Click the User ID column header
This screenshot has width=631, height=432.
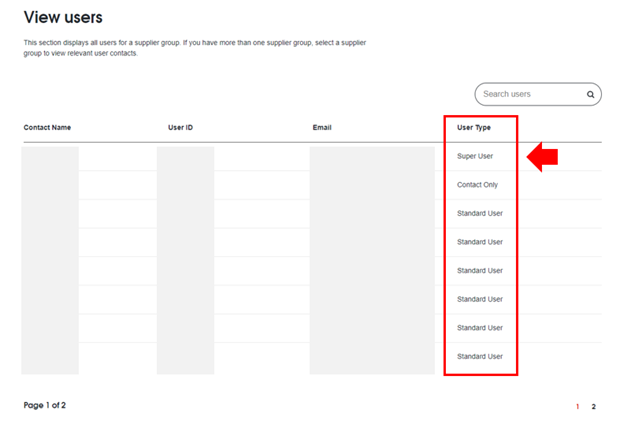pyautogui.click(x=180, y=128)
